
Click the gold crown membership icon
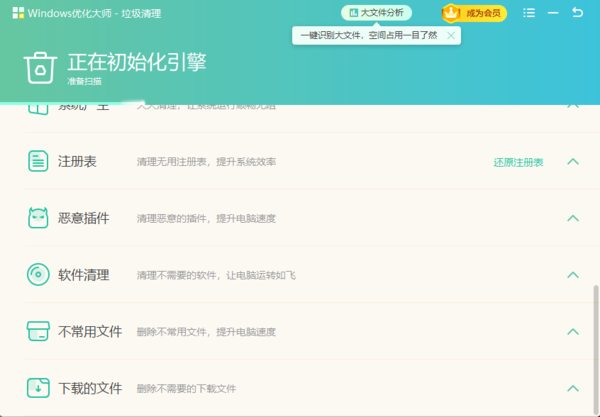(x=449, y=13)
